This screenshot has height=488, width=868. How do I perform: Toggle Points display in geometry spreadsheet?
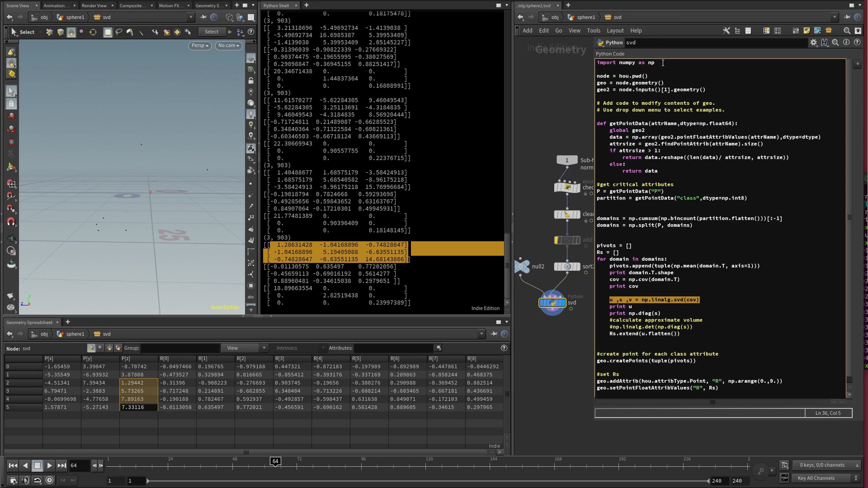[x=91, y=348]
